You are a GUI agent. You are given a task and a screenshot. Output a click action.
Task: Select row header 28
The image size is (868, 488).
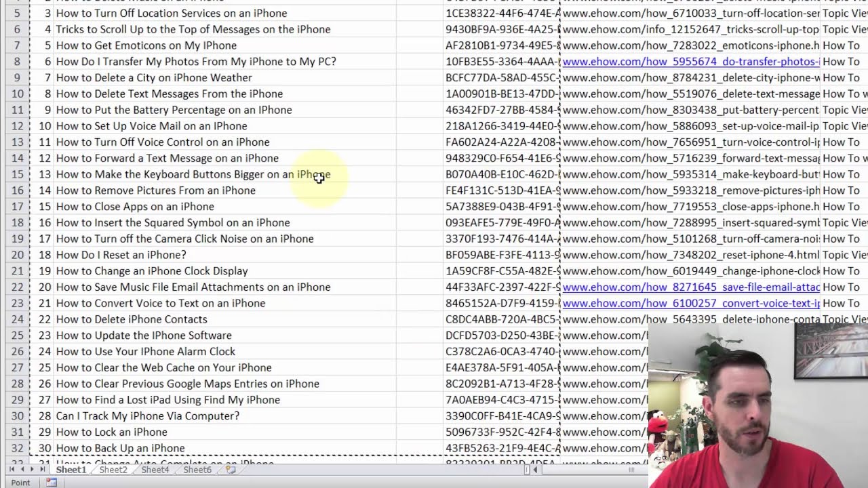(17, 384)
